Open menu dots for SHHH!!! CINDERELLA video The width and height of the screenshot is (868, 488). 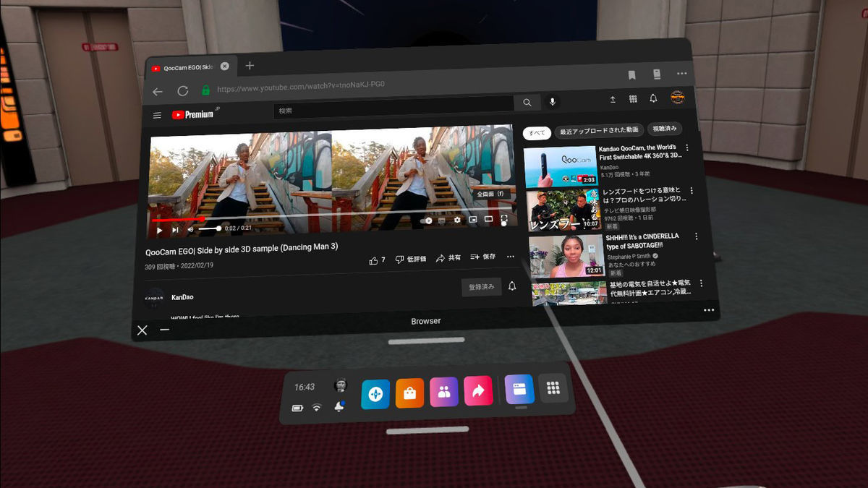pos(696,237)
